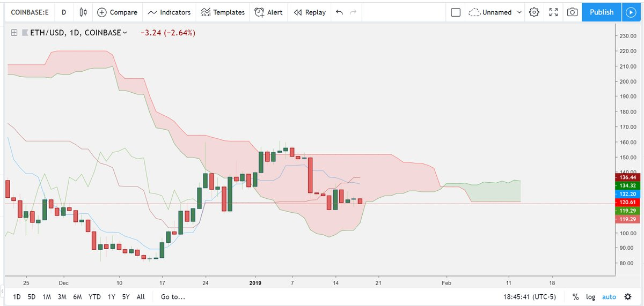The width and height of the screenshot is (644, 306).
Task: Toggle auto scale
Action: click(609, 296)
